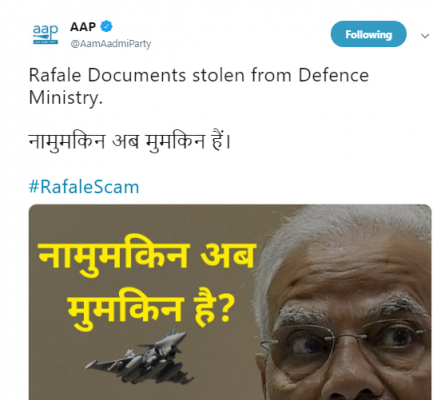Open the #RafaleScam hashtag link
The width and height of the screenshot is (437, 400).
[x=84, y=187]
